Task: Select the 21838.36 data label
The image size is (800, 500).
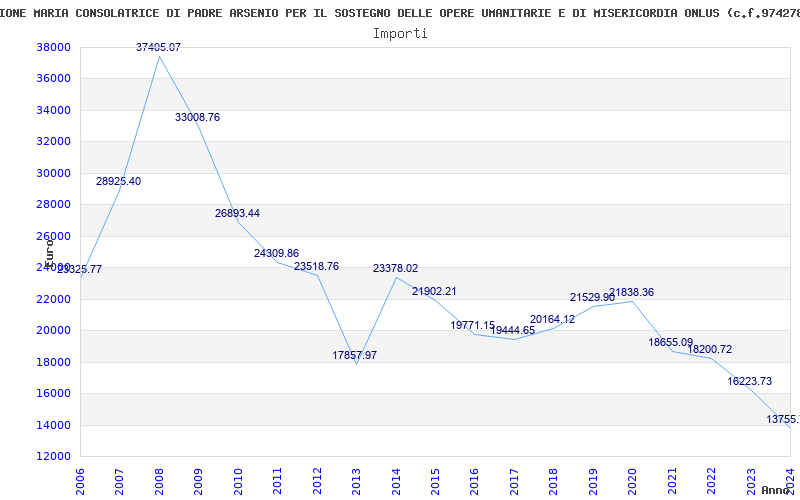Action: [x=632, y=292]
